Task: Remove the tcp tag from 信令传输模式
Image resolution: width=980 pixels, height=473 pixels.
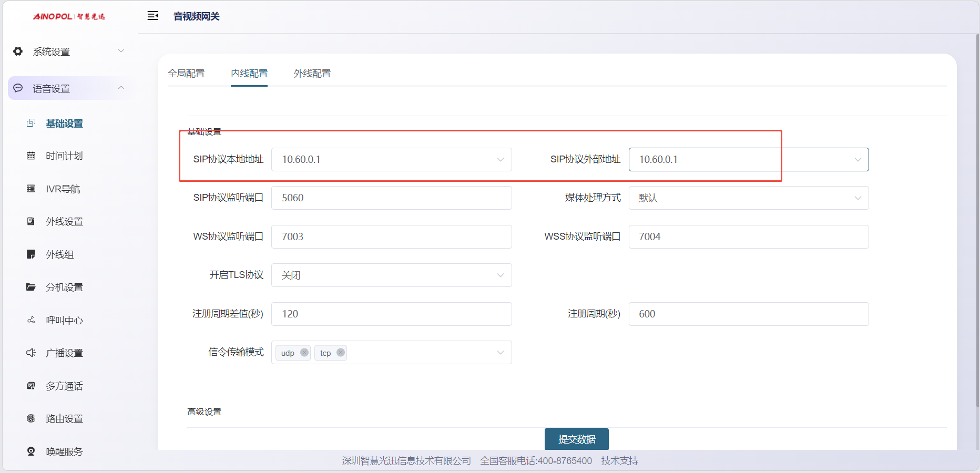Action: pos(341,353)
